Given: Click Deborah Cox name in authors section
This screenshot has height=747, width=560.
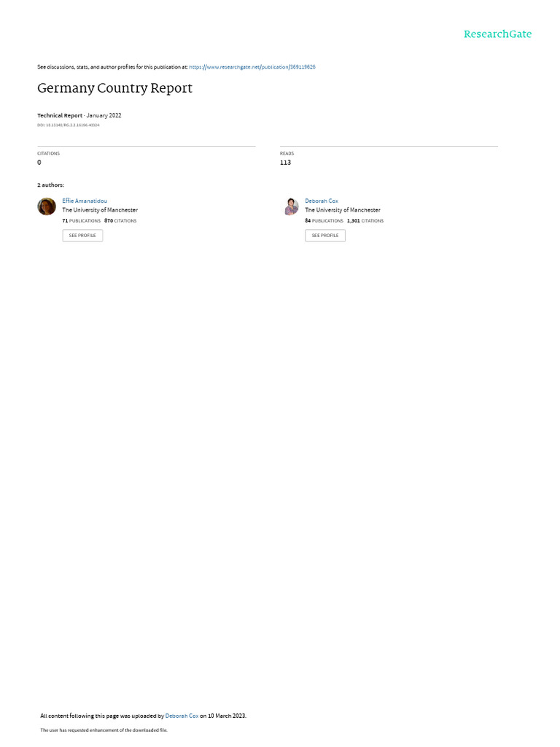Looking at the screenshot, I should (x=322, y=201).
